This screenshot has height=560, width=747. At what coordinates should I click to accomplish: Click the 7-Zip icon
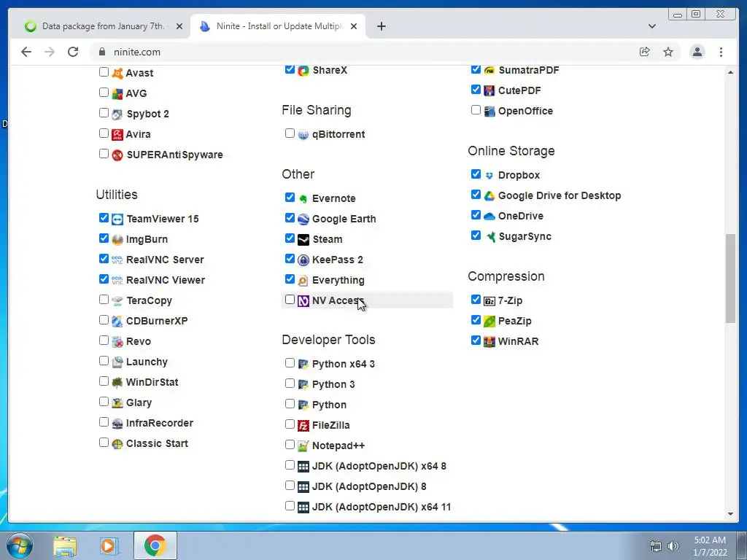coord(489,301)
